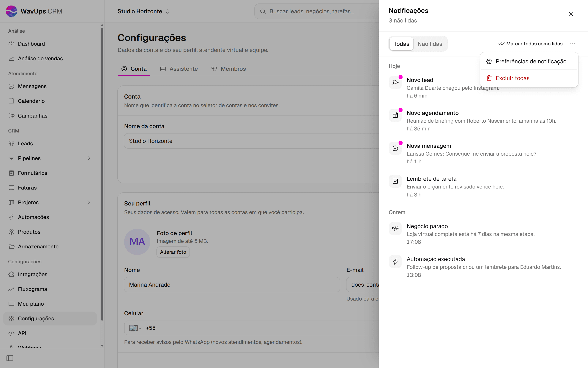Click the Novo lead notification icon
Viewport: 588px width, 368px height.
click(x=395, y=83)
